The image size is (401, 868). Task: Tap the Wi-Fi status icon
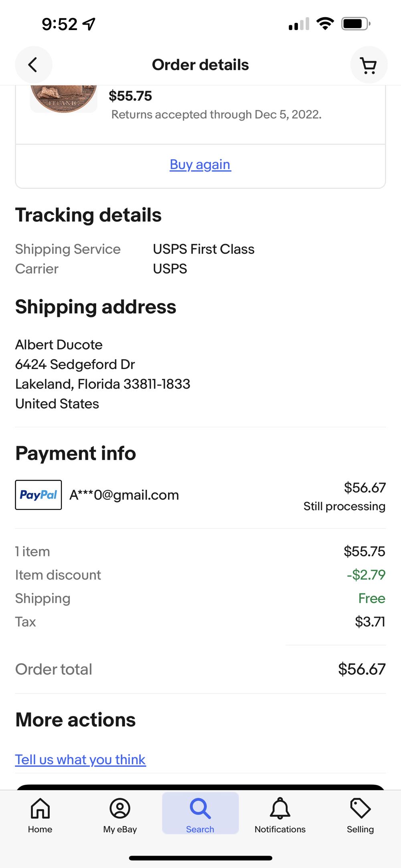click(x=325, y=24)
